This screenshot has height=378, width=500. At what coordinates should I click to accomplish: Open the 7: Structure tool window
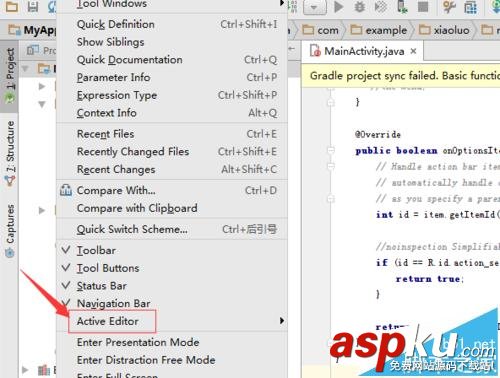[x=10, y=153]
